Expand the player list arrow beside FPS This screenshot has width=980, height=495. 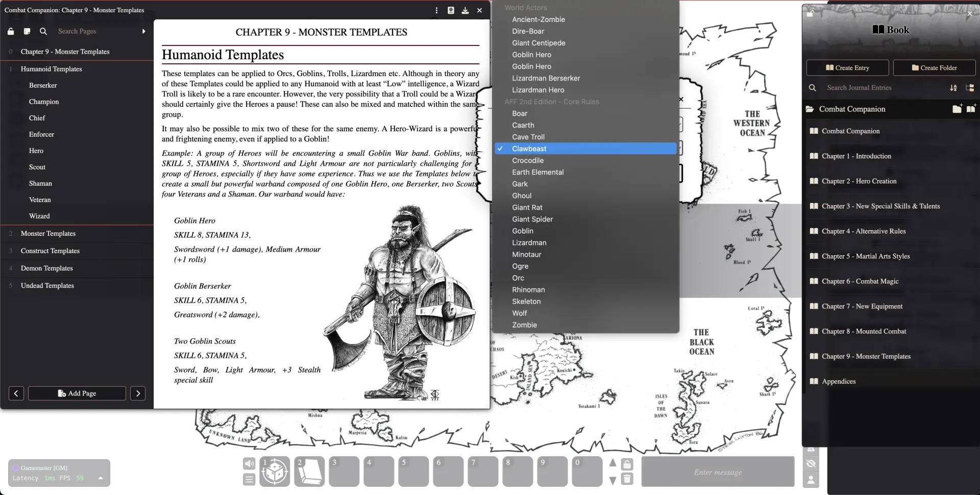pyautogui.click(x=101, y=478)
